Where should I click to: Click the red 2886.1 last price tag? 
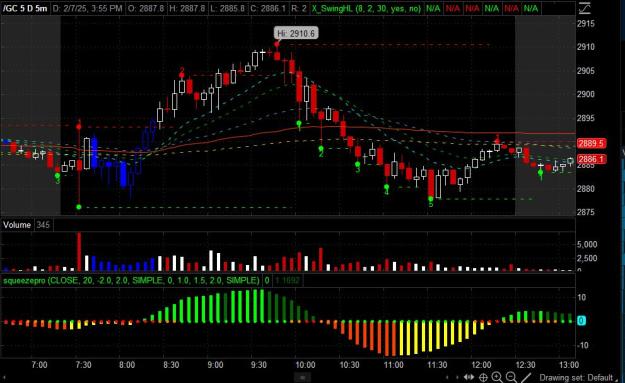[592, 159]
